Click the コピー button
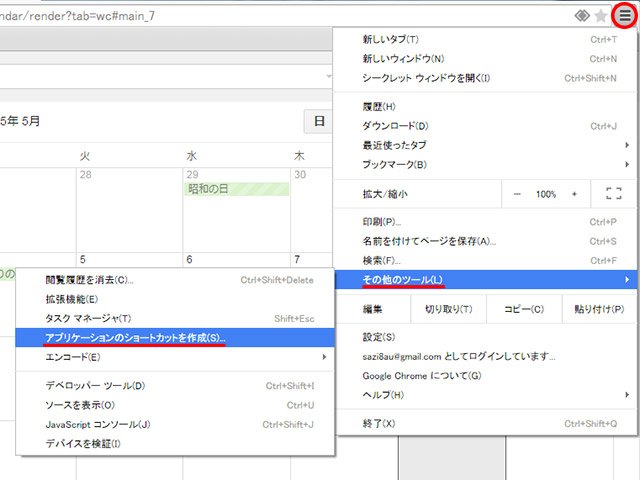The height and width of the screenshot is (480, 640). coord(524,309)
